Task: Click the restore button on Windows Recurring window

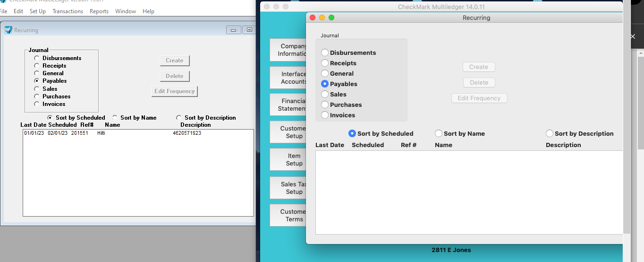Action: pyautogui.click(x=249, y=30)
